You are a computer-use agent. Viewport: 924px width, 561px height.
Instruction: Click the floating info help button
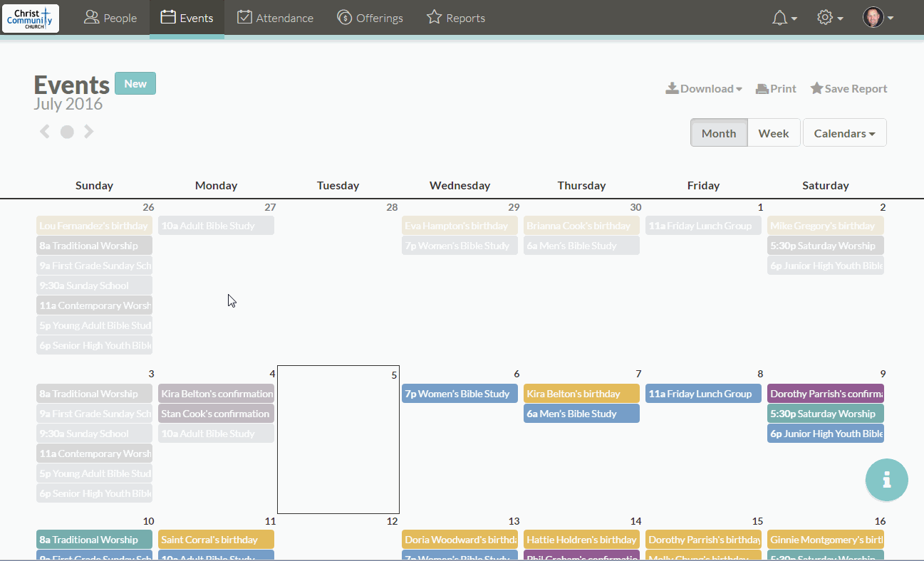886,480
